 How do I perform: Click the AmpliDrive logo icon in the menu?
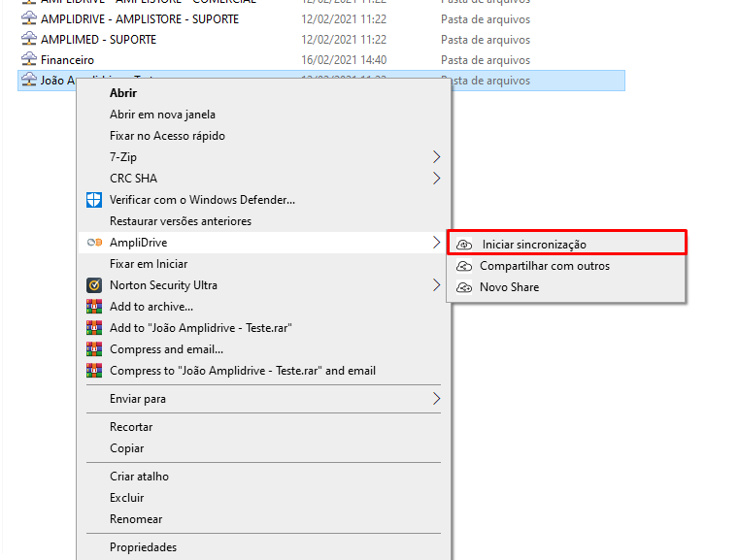(94, 243)
